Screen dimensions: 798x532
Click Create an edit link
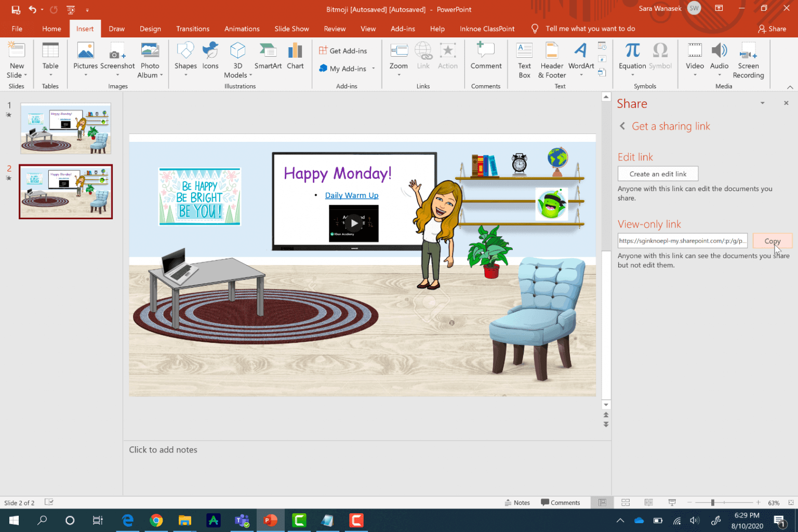pos(658,174)
